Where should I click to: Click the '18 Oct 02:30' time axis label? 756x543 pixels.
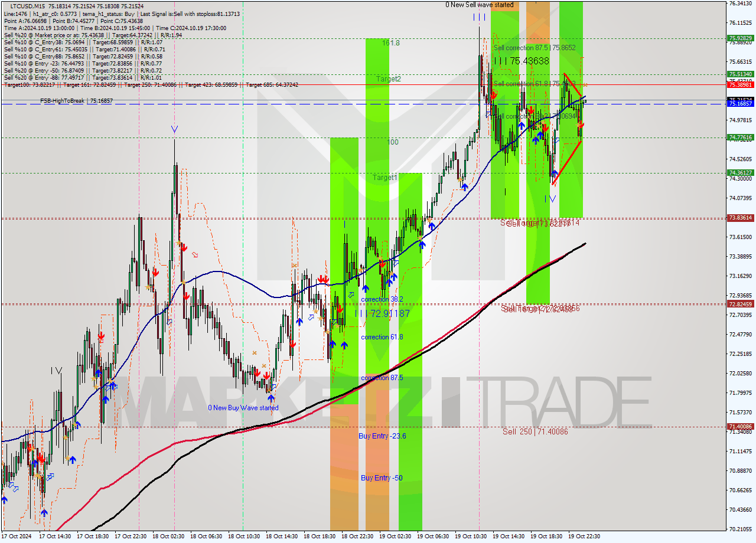(x=168, y=537)
